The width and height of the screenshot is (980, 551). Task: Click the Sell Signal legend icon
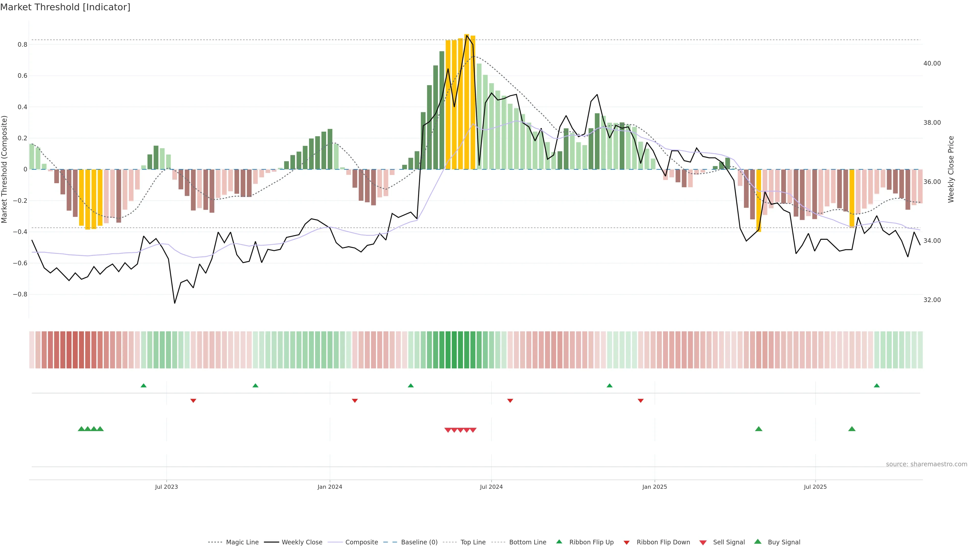point(703,543)
